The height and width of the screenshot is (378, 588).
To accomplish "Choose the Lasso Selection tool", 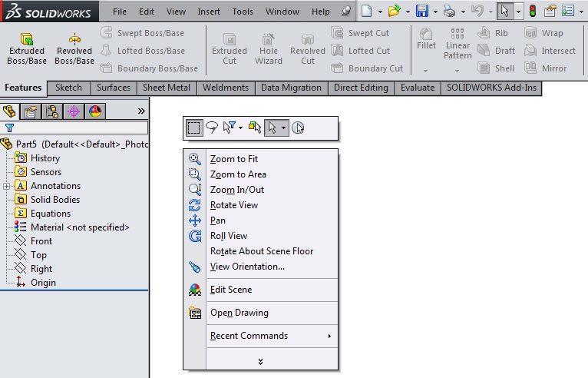I will click(212, 128).
